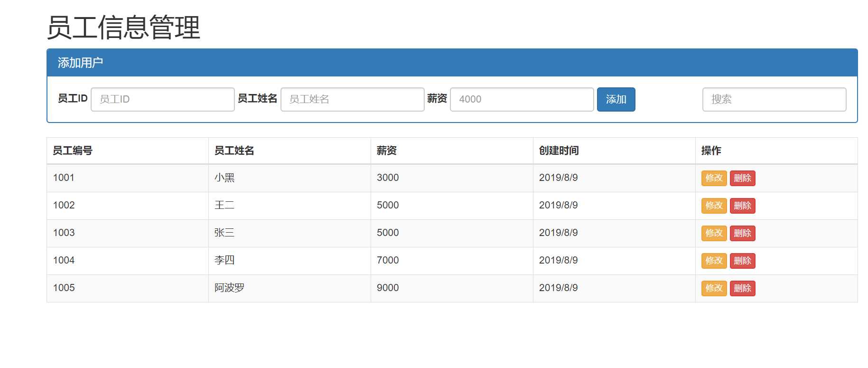The width and height of the screenshot is (868, 368).
Task: Click 修改 in the 李四 row
Action: (x=714, y=261)
